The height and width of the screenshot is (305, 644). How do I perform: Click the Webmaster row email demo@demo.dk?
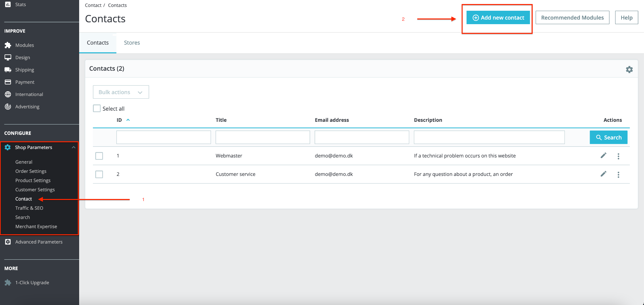tap(334, 156)
